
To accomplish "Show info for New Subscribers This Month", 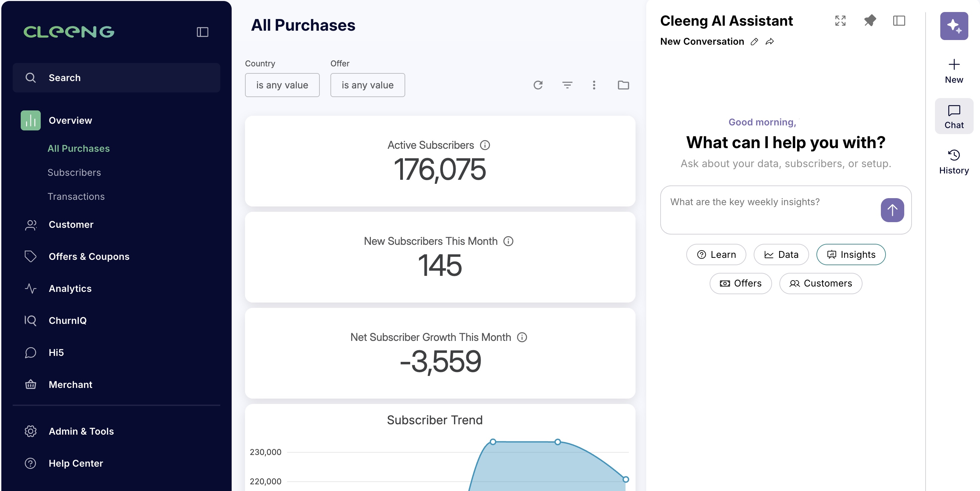I will coord(508,241).
